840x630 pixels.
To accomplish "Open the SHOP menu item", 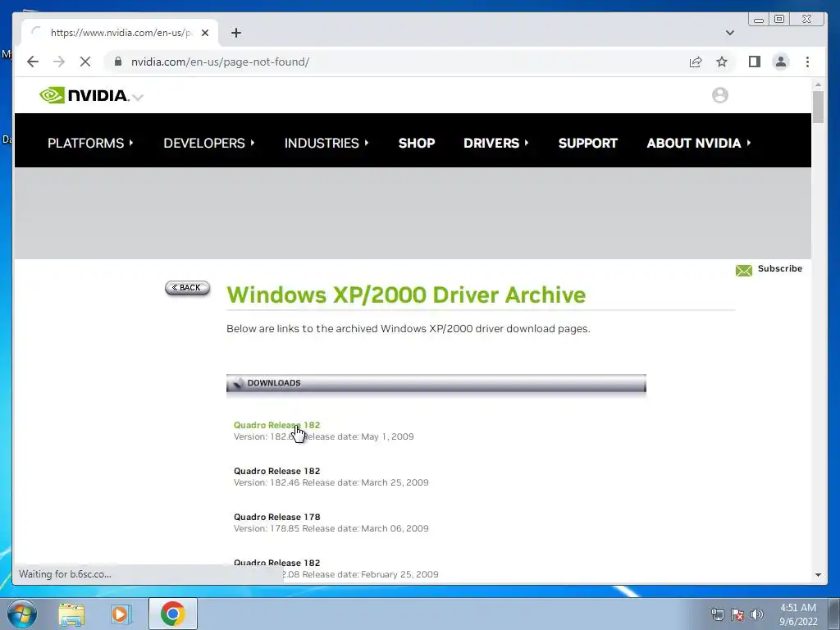I will pos(417,143).
